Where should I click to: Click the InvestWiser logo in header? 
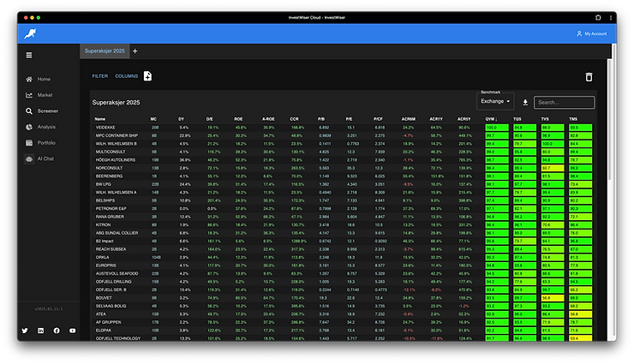30,33
